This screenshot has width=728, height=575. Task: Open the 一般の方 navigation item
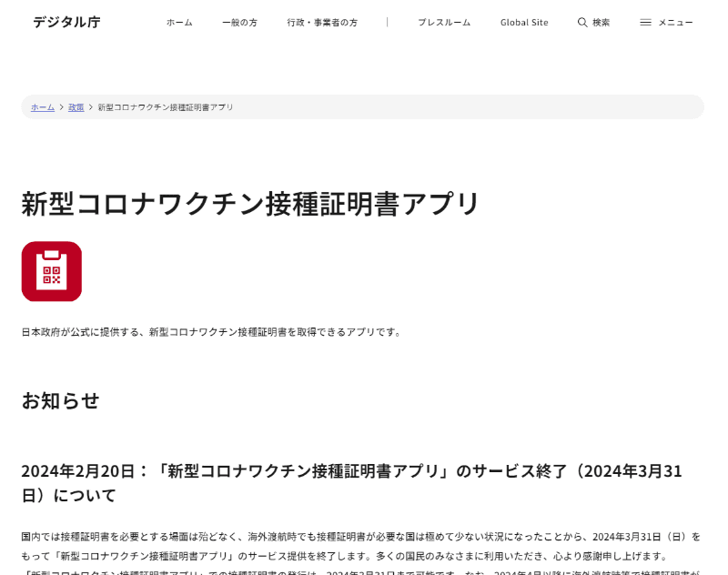(239, 22)
